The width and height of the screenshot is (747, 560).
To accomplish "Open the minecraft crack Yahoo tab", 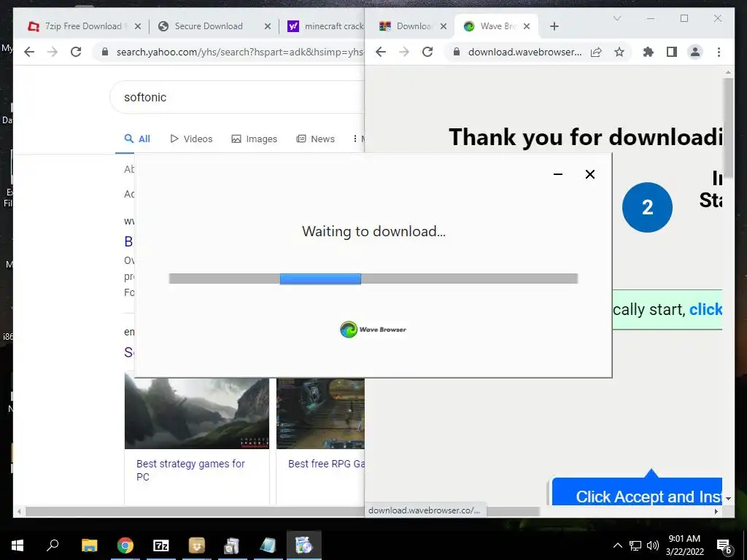I will click(326, 26).
